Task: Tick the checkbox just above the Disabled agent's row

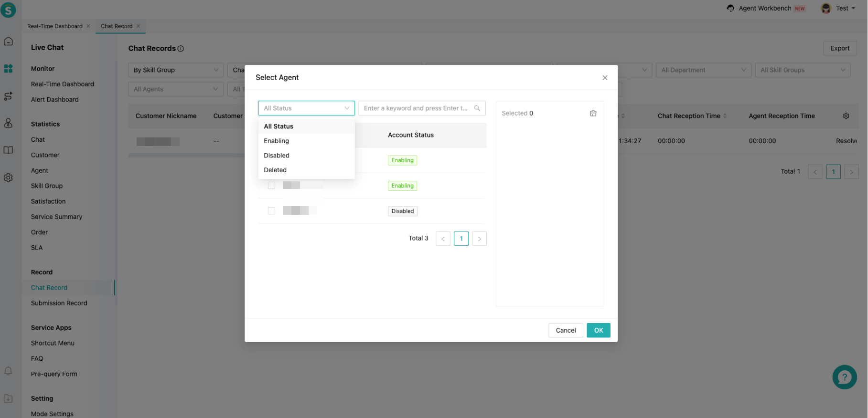Action: point(271,186)
